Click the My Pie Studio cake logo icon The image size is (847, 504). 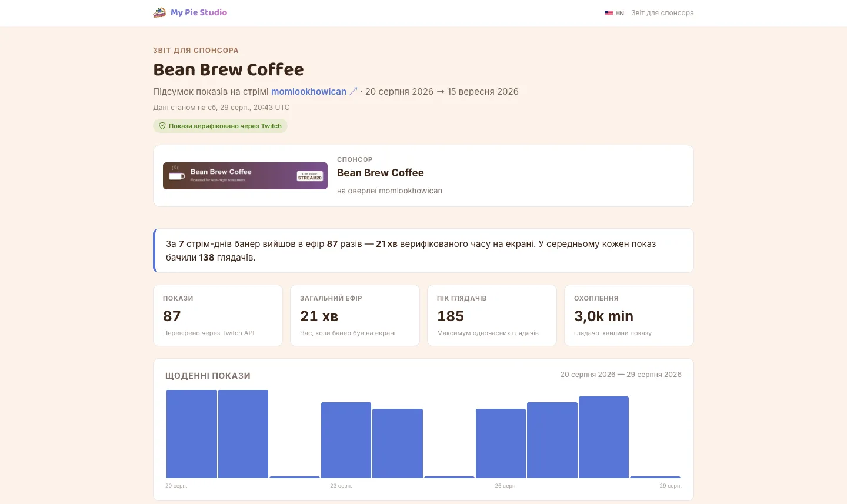point(159,12)
